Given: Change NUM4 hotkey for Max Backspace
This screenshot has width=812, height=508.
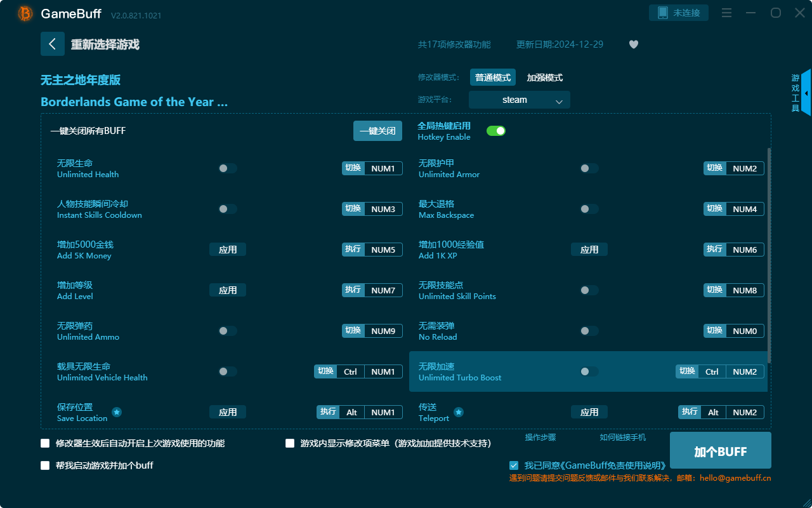Looking at the screenshot, I should (x=745, y=209).
